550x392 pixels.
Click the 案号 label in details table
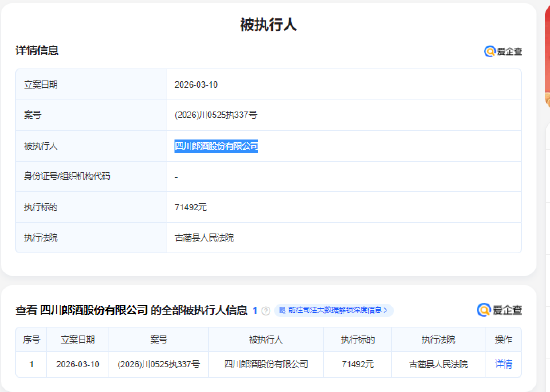[x=33, y=115]
